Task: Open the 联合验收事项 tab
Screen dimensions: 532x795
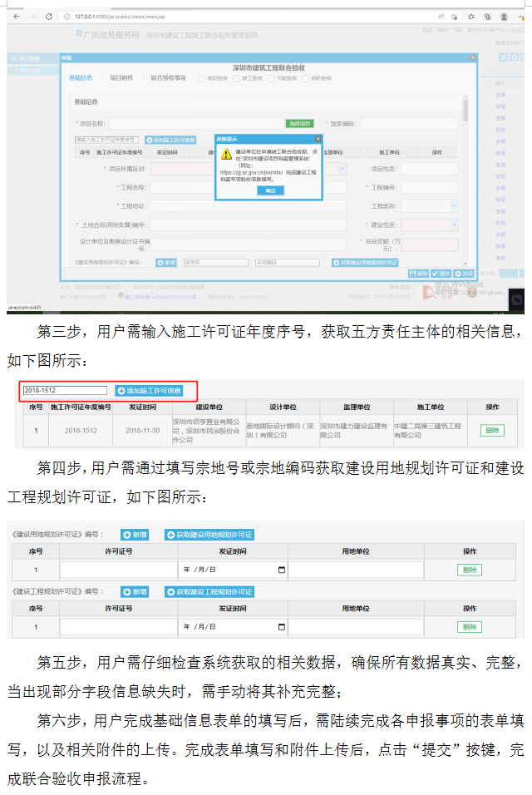Action: [169, 78]
